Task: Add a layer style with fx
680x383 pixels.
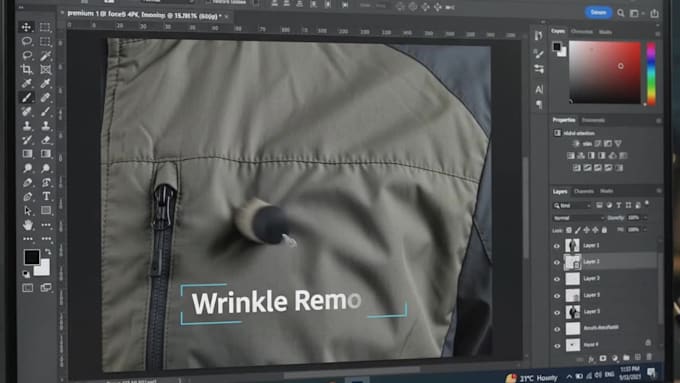Action: [591, 358]
